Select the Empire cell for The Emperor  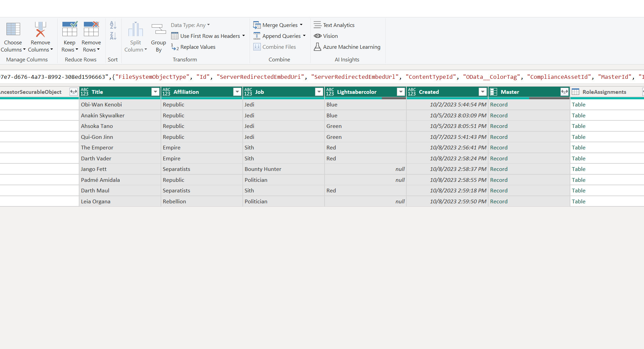202,147
